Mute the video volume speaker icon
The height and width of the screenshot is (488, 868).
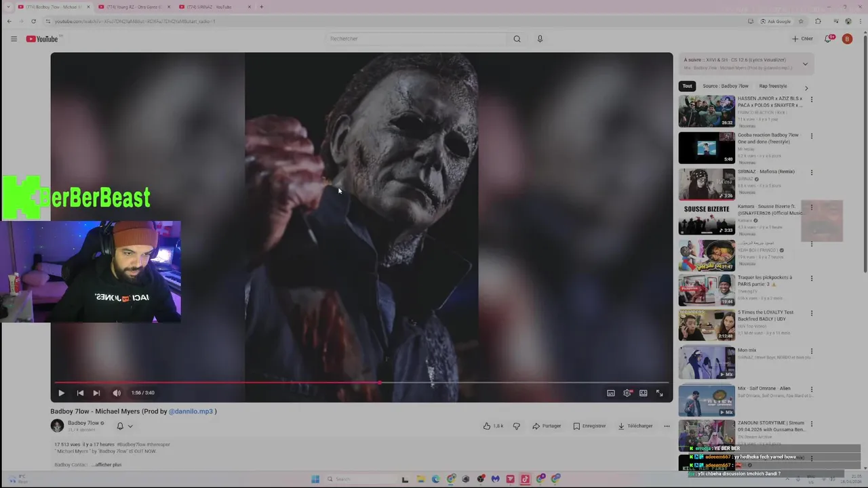tap(117, 392)
